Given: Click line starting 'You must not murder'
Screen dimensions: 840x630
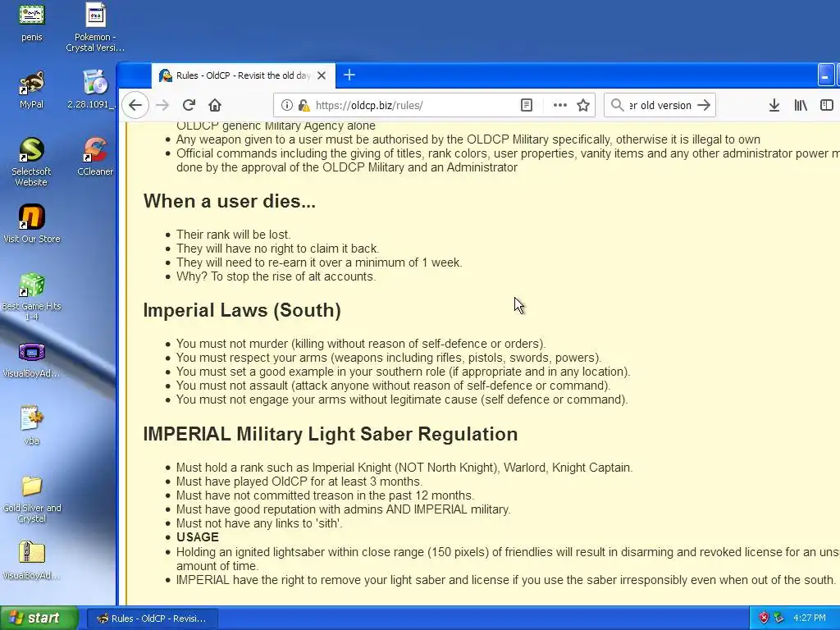Looking at the screenshot, I should [x=361, y=344].
